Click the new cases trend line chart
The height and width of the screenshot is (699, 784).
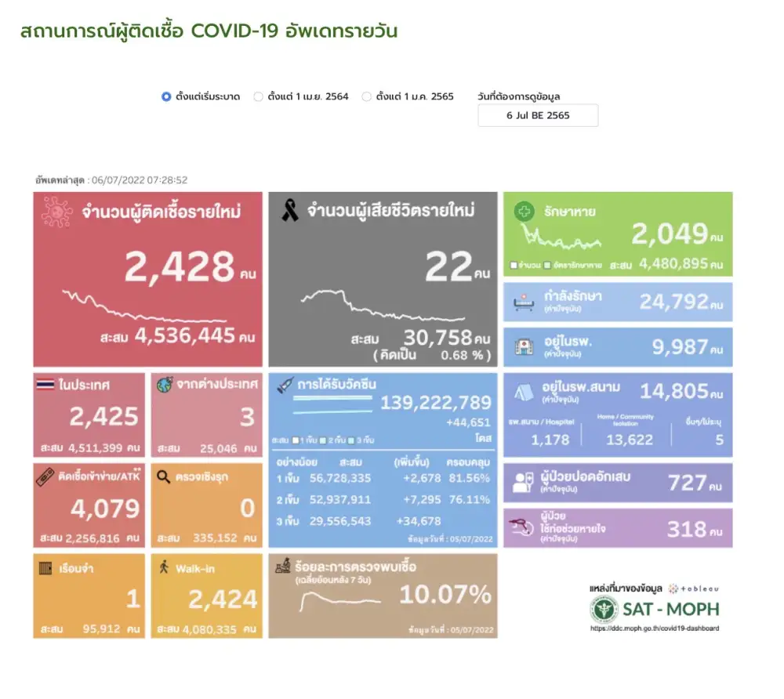click(145, 306)
